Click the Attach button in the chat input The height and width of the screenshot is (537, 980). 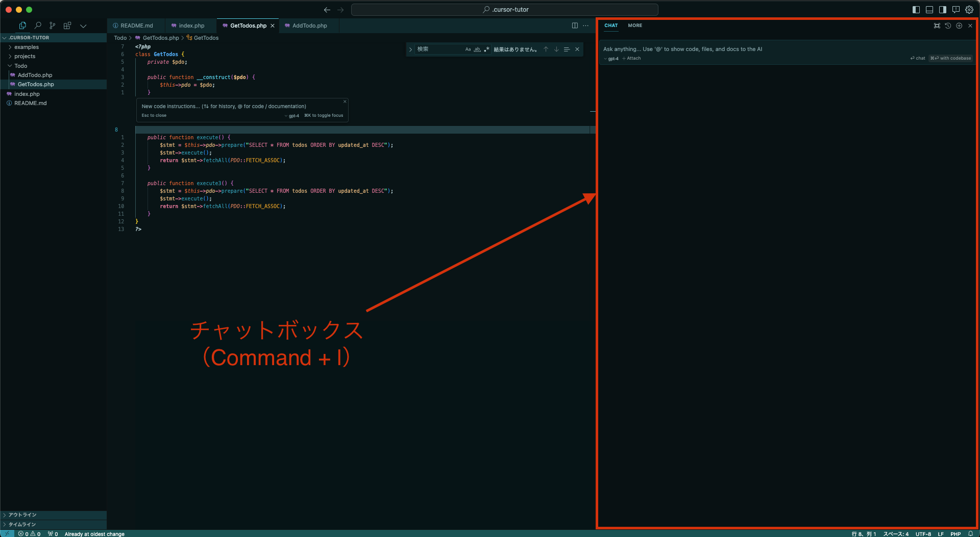pos(631,58)
